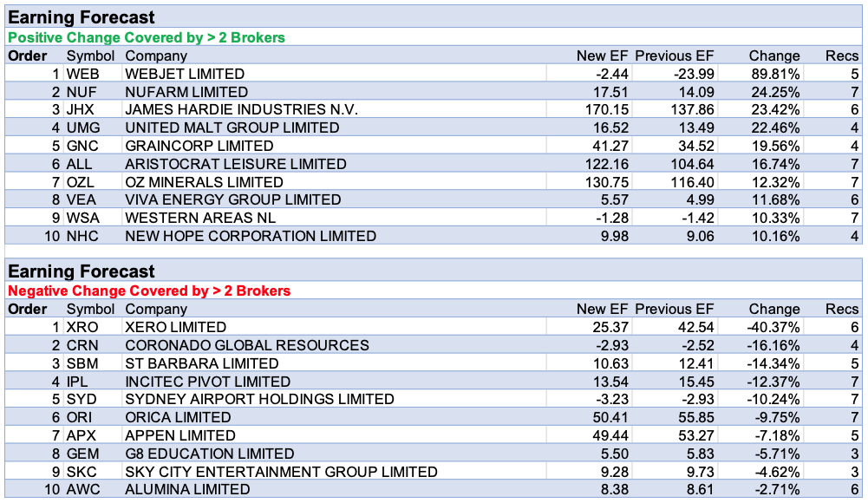Click the SYDNEY AIRPORT HOLDINGS LIMITED cell
The width and height of the screenshot is (868, 503).
tap(259, 399)
